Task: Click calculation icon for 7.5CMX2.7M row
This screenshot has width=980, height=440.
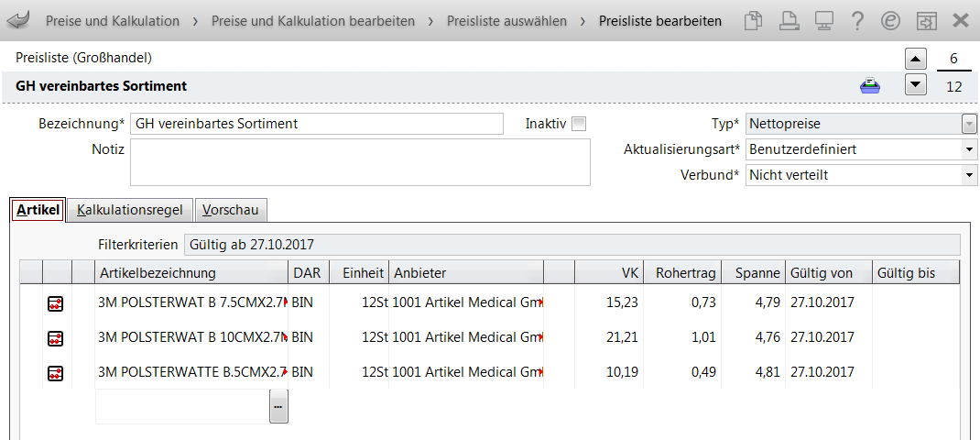Action: pos(56,303)
